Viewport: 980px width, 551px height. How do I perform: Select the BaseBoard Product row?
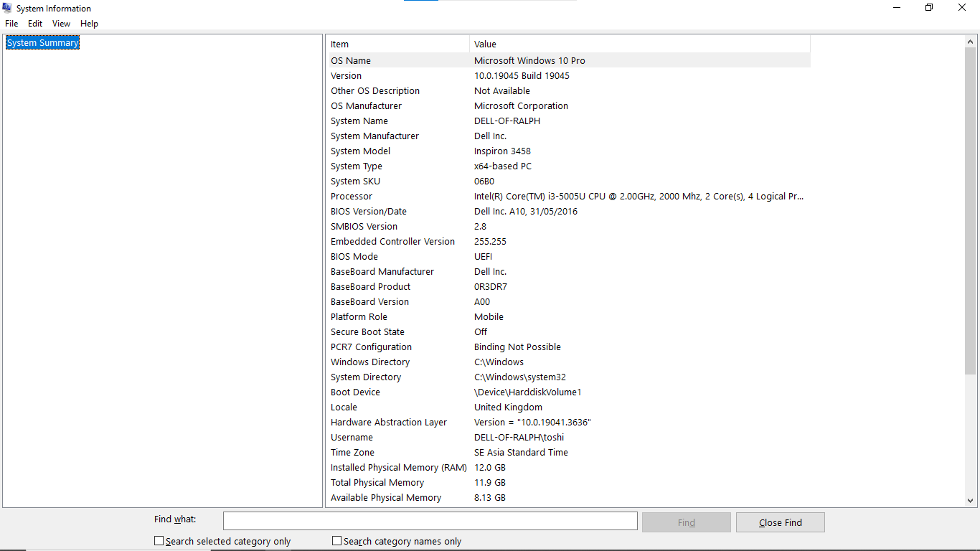(x=570, y=287)
